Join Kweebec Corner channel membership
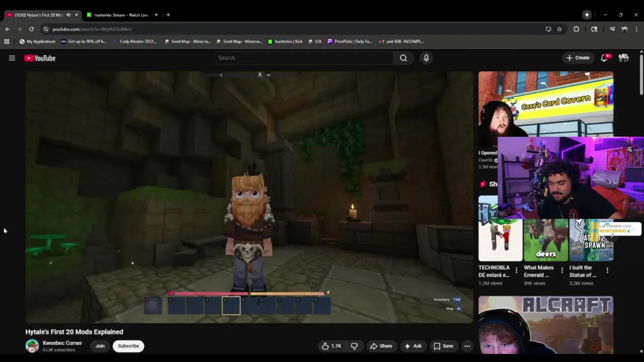 pyautogui.click(x=100, y=346)
